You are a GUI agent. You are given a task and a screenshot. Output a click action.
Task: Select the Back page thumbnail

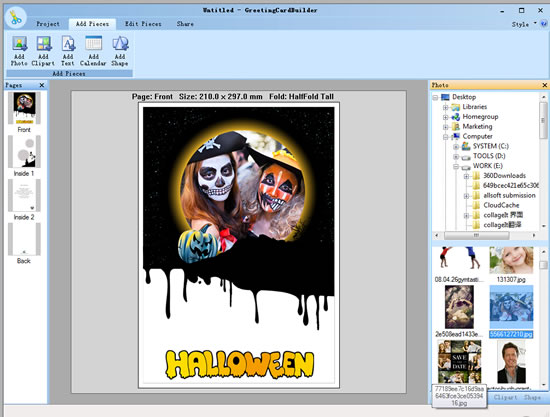[x=24, y=239]
